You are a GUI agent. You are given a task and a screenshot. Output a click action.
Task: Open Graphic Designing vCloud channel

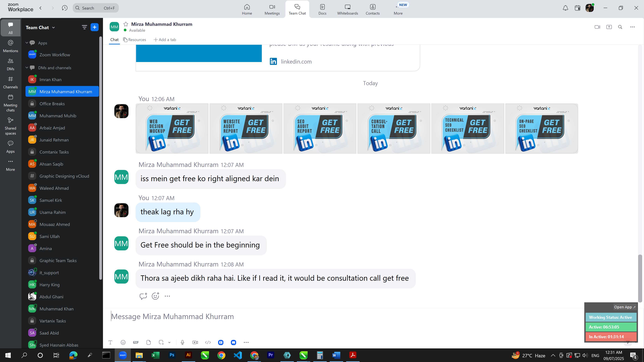(62, 176)
